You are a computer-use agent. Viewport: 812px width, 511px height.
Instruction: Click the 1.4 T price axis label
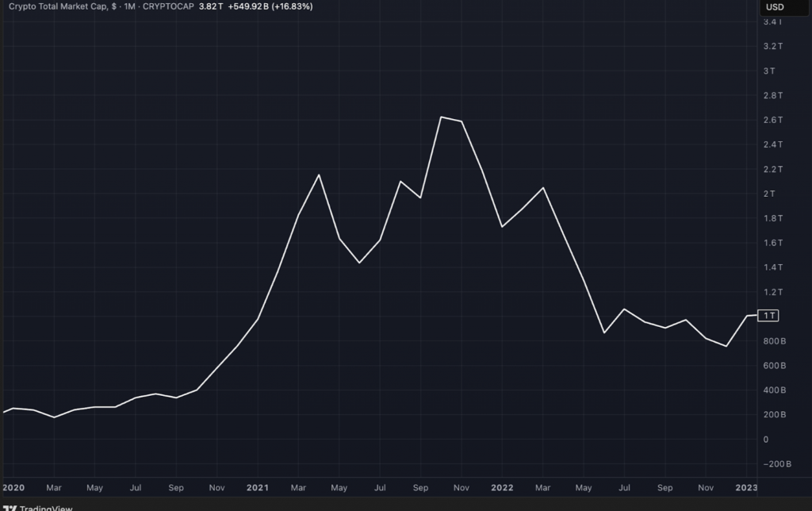pyautogui.click(x=772, y=267)
